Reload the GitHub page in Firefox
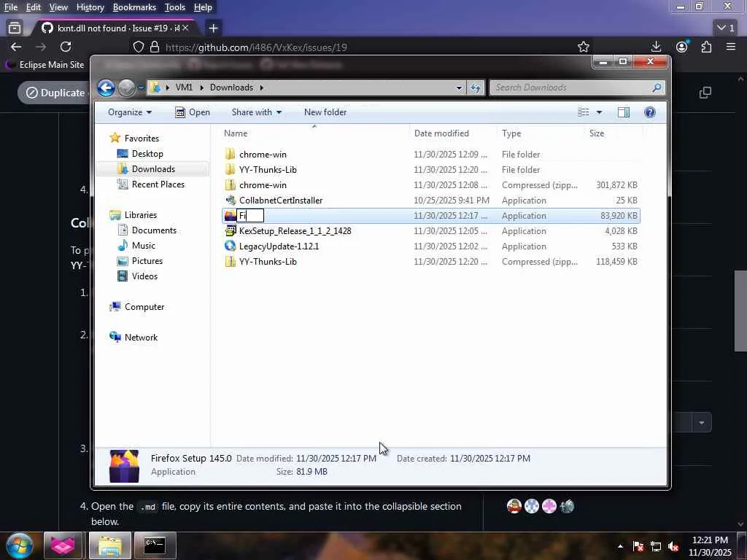Viewport: 747px width, 560px height. [66, 47]
